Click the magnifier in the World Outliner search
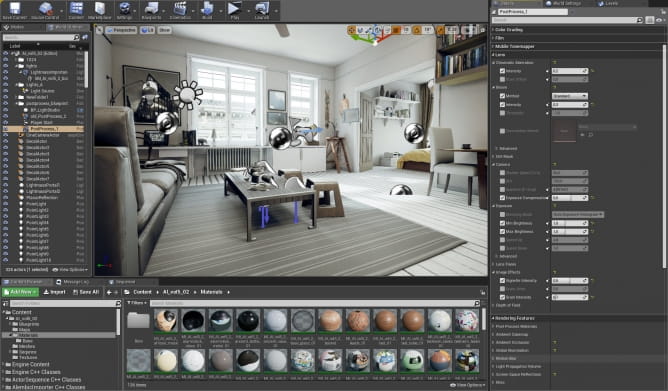This screenshot has height=391, width=668. (x=76, y=37)
